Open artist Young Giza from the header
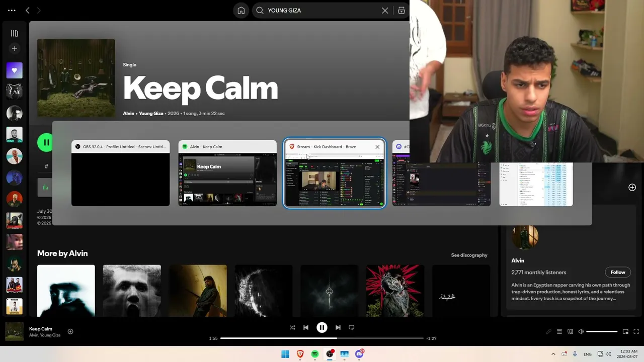This screenshot has height=362, width=644. point(151,113)
